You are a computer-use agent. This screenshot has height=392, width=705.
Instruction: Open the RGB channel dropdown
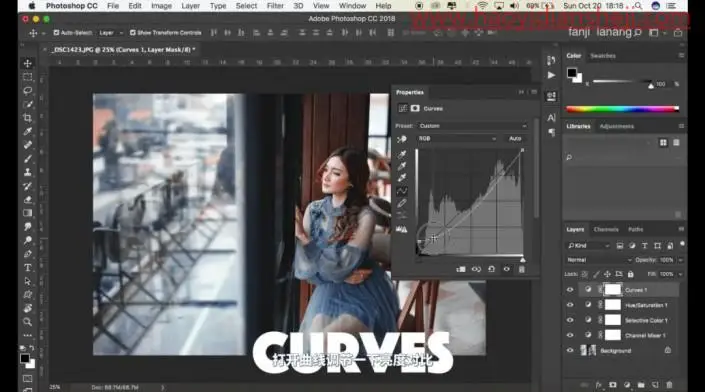click(457, 139)
